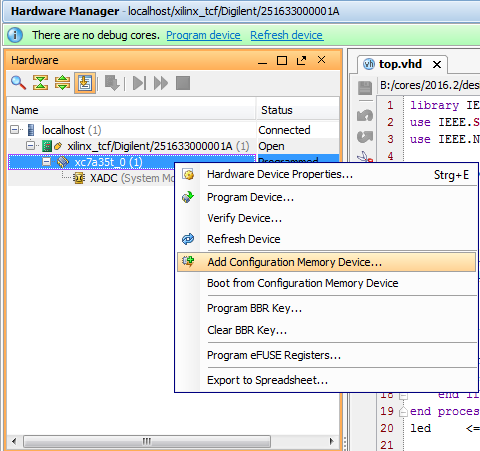Click the stop trigger square icon
480x451 pixels.
183,83
